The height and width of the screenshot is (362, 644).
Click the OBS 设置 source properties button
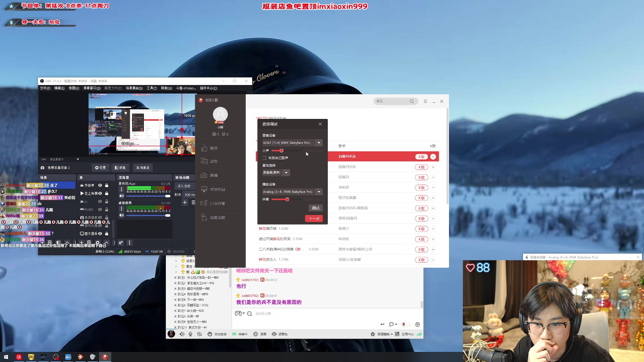[101, 168]
